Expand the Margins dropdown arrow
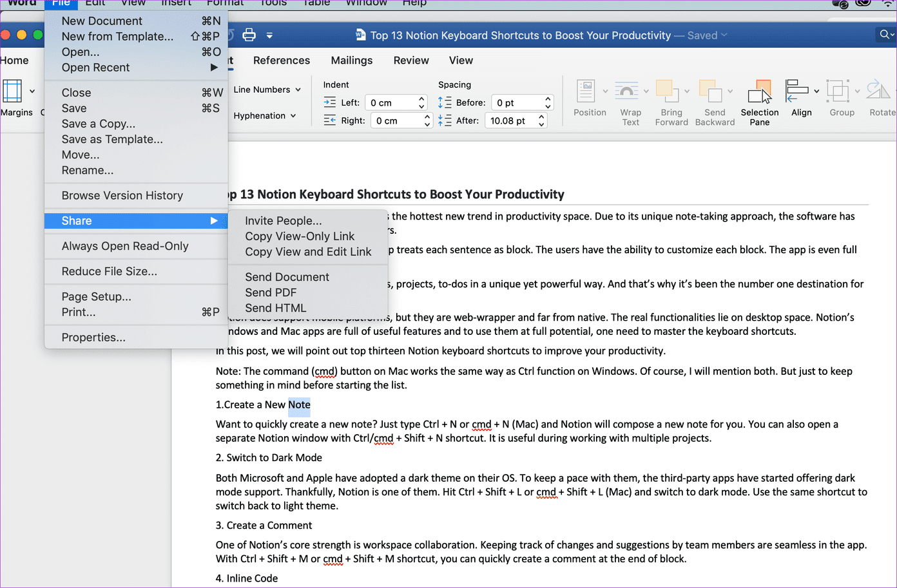The height and width of the screenshot is (588, 897). click(x=32, y=91)
